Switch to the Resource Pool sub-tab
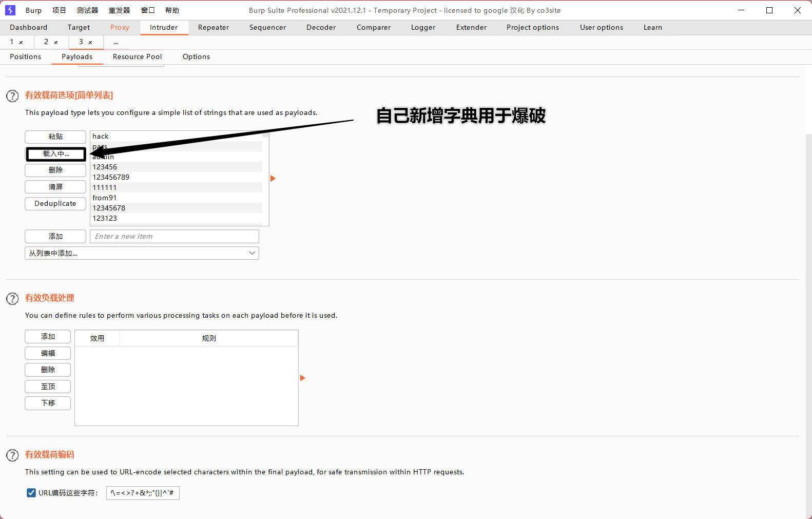This screenshot has height=519, width=812. 137,56
